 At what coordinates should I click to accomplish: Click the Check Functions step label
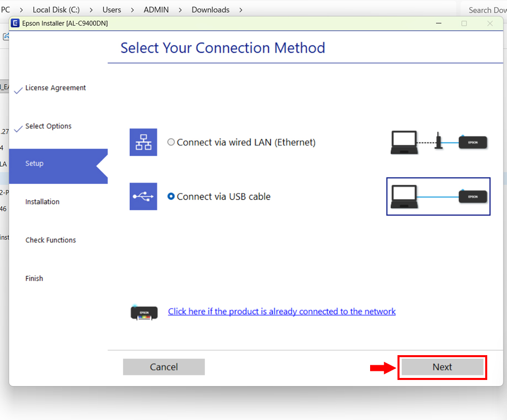50,240
